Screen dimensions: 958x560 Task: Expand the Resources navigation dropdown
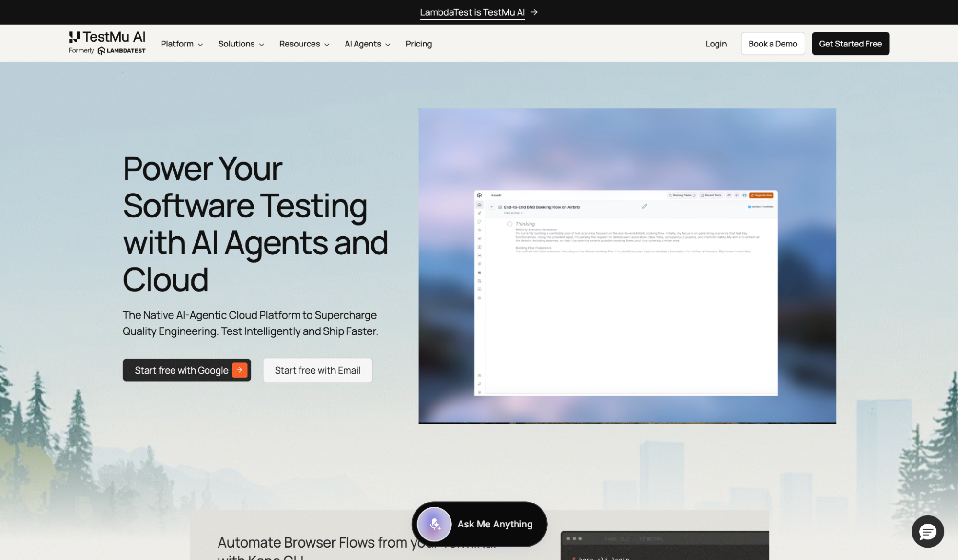pyautogui.click(x=304, y=44)
